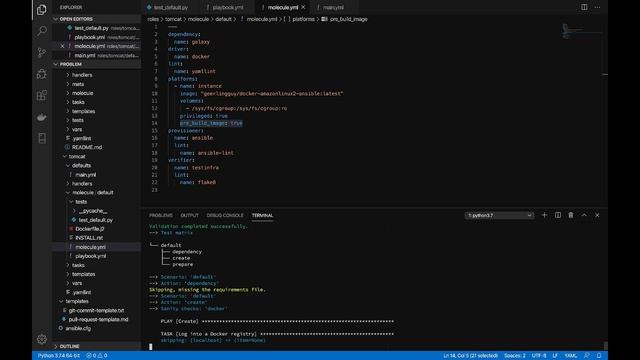Open test_default.py in explorer tree
This screenshot has width=640, height=360.
96,220
